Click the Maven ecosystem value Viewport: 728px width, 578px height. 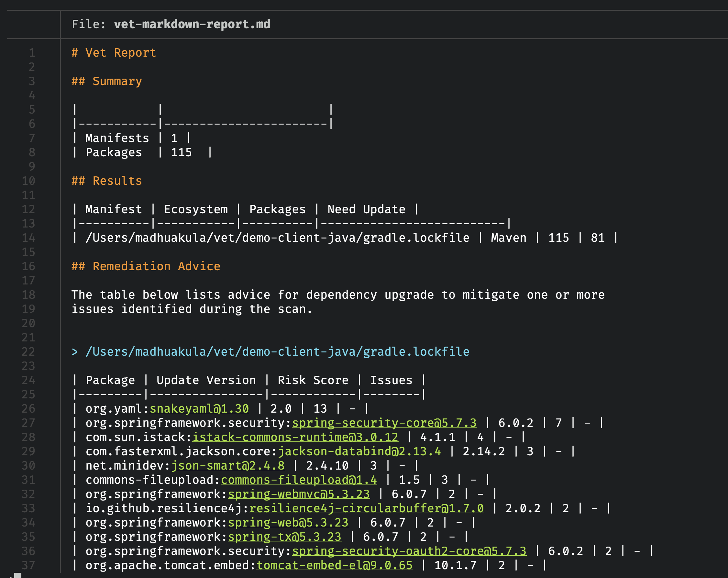pyautogui.click(x=509, y=238)
